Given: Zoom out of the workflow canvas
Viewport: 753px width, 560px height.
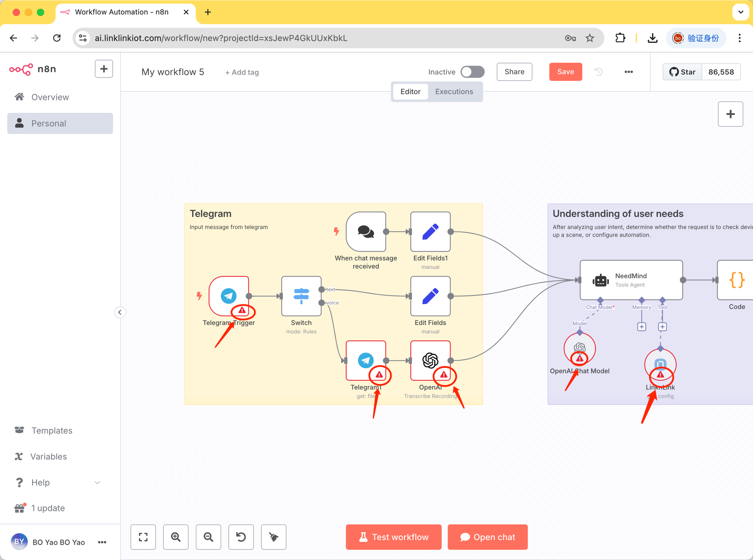Looking at the screenshot, I should click(x=208, y=536).
